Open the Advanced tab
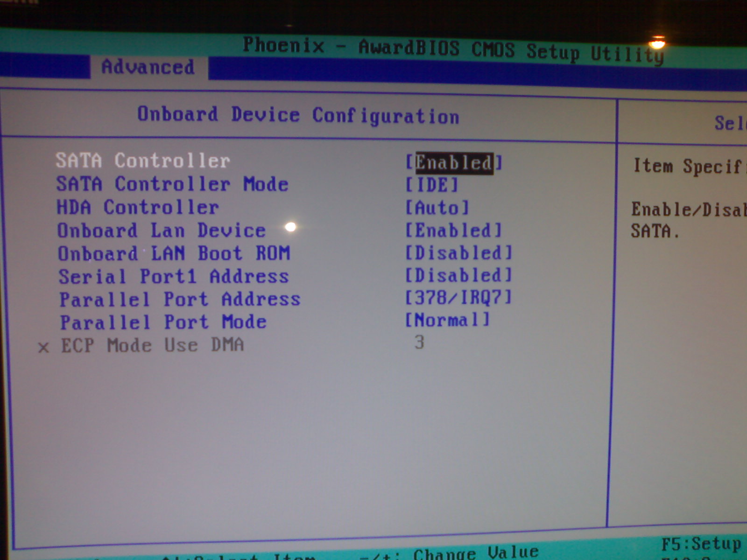747x560 pixels. coord(148,67)
